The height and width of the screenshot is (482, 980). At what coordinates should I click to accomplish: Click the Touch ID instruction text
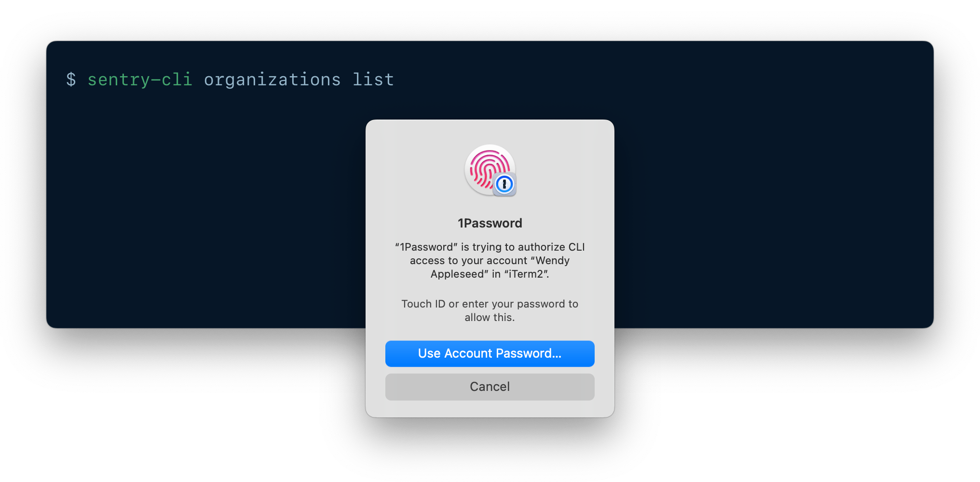point(490,310)
